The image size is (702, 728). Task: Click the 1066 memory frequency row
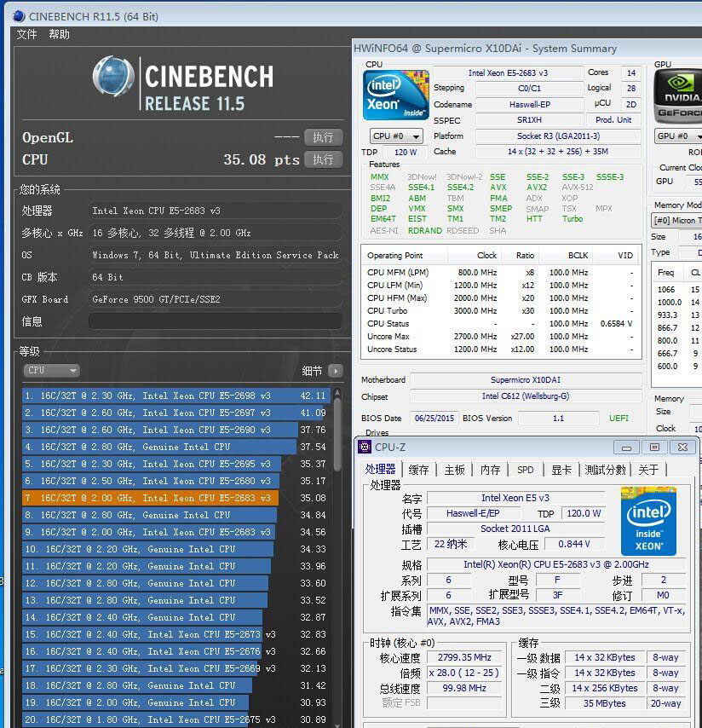(x=677, y=289)
